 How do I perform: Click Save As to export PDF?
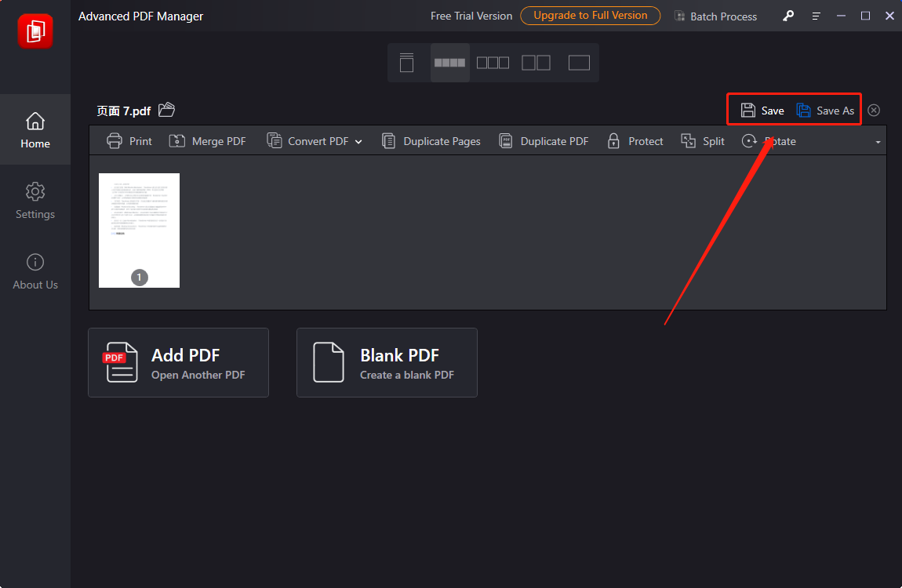pos(825,111)
